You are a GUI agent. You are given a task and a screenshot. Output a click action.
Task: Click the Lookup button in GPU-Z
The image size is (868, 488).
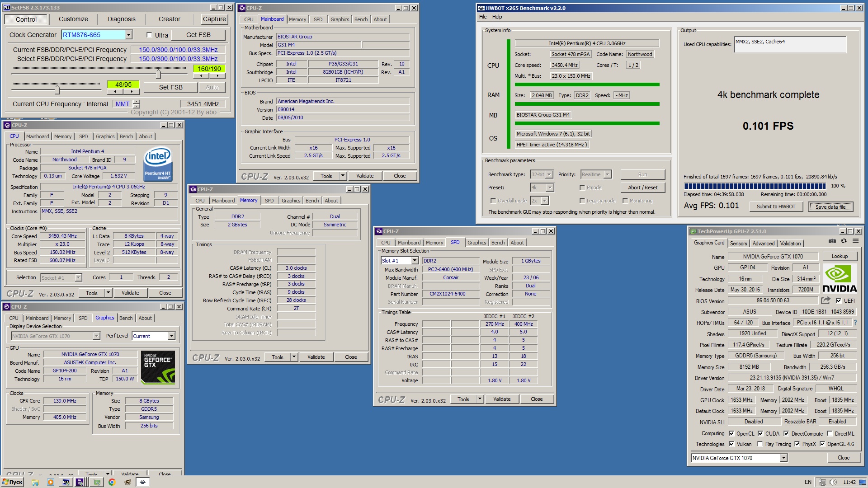click(x=840, y=256)
